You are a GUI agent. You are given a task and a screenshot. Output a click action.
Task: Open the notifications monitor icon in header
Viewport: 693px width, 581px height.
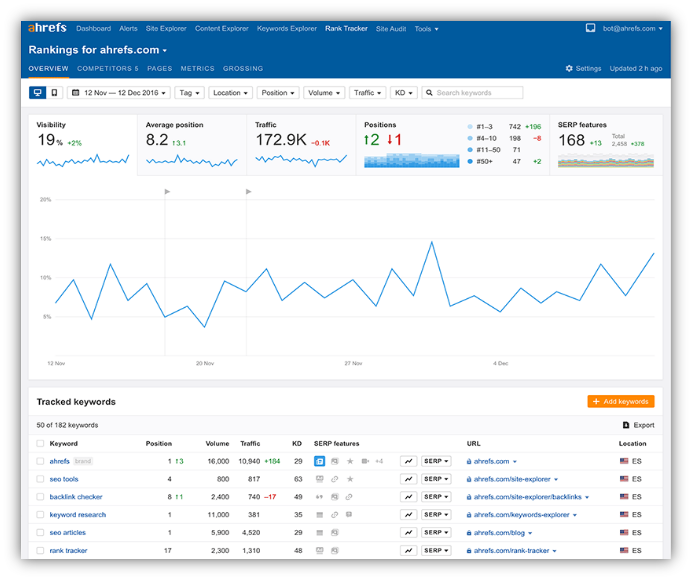coord(590,28)
